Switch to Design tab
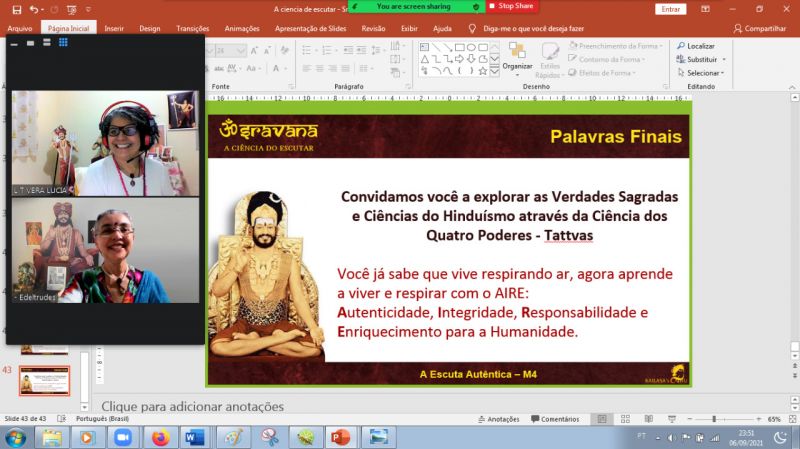The width and height of the screenshot is (800, 449). pos(149,29)
